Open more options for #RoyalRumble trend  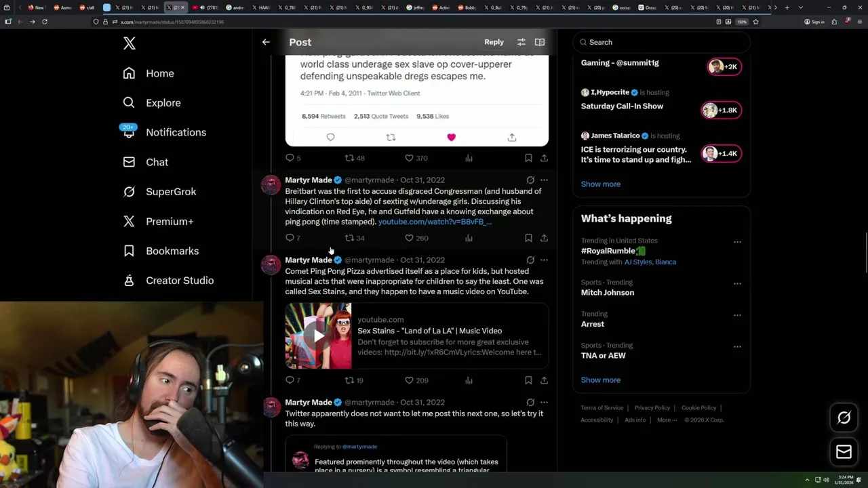coord(737,242)
